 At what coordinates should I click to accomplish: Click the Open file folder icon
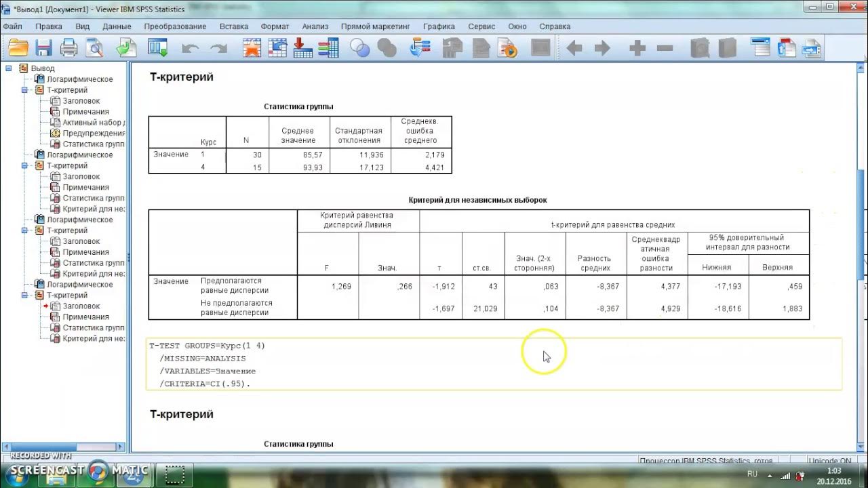pyautogui.click(x=18, y=48)
